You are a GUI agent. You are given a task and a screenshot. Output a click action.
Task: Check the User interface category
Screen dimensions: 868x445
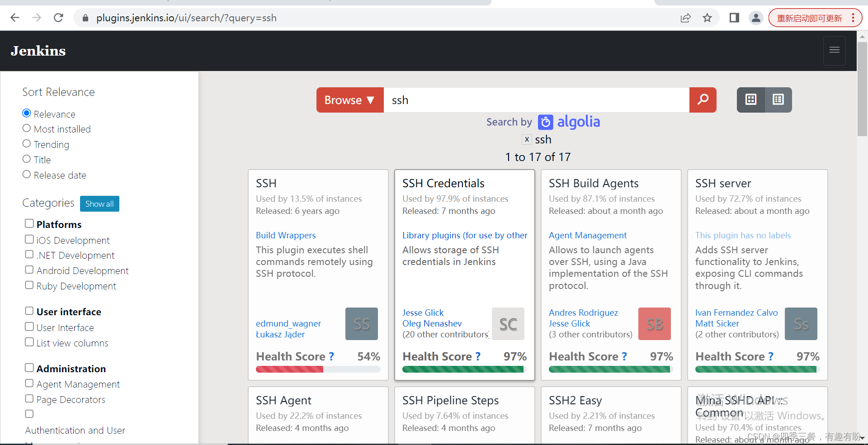tap(29, 311)
